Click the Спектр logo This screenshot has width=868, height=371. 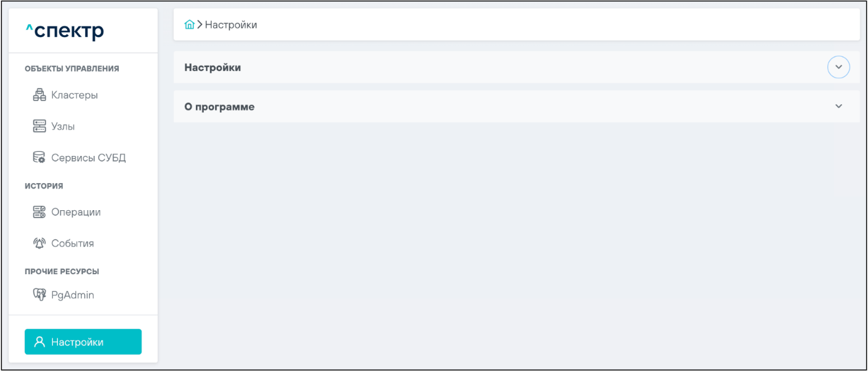(x=65, y=31)
